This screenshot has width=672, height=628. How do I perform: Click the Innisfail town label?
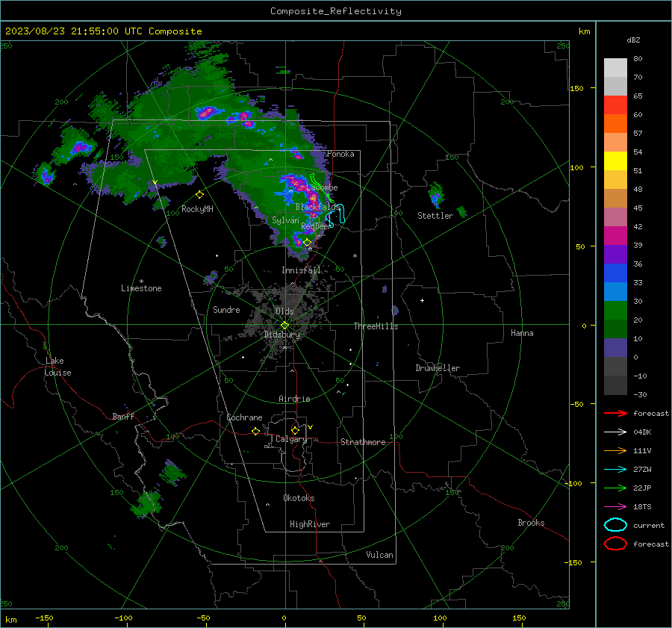coord(301,270)
